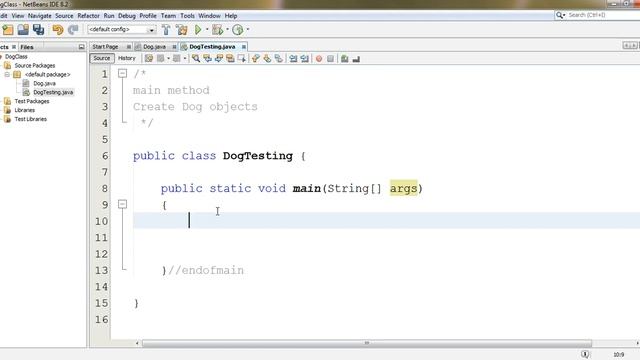Viewport: 640px width, 360px height.
Task: Click the Find Selection magnifier icon
Action: pyautogui.click(x=196, y=59)
